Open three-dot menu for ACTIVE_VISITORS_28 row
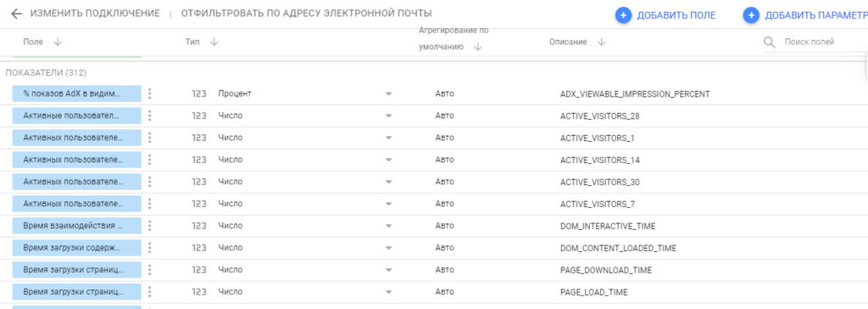Viewport: 868px width, 309px height. (x=149, y=116)
